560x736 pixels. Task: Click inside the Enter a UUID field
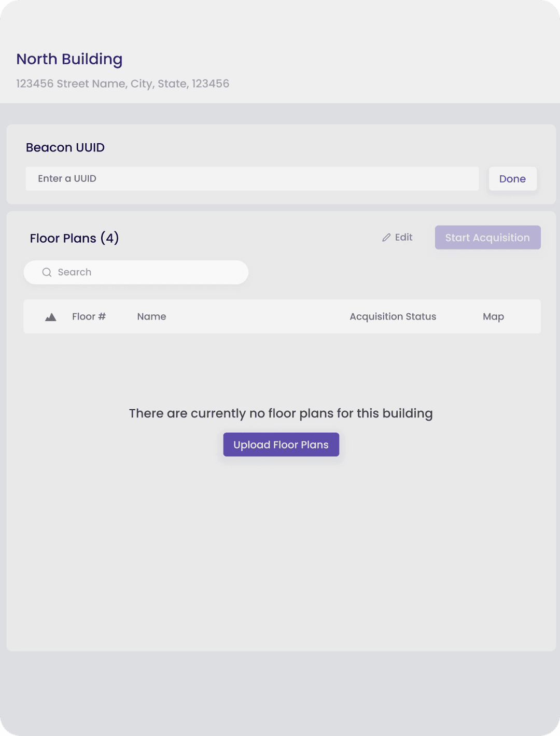[x=253, y=178]
